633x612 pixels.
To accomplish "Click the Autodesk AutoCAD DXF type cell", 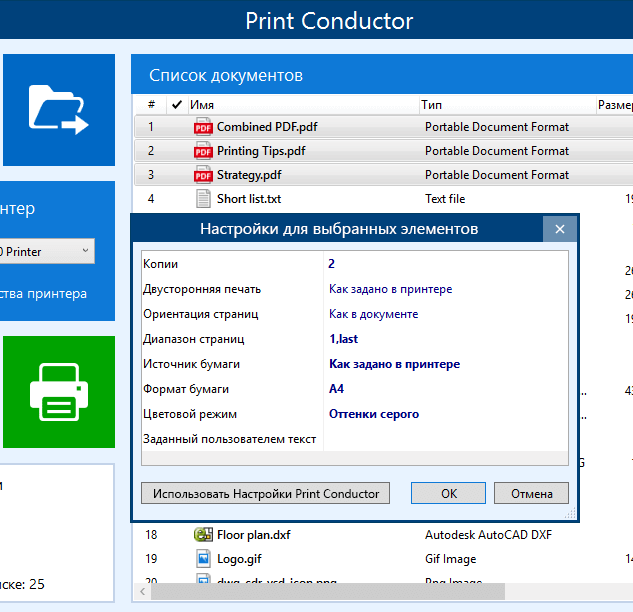I will (x=488, y=535).
